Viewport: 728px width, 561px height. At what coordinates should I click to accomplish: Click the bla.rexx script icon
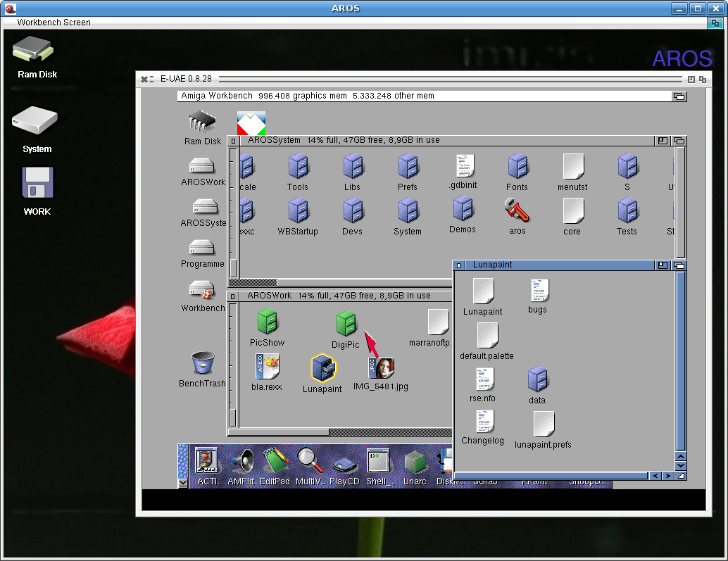[x=268, y=366]
